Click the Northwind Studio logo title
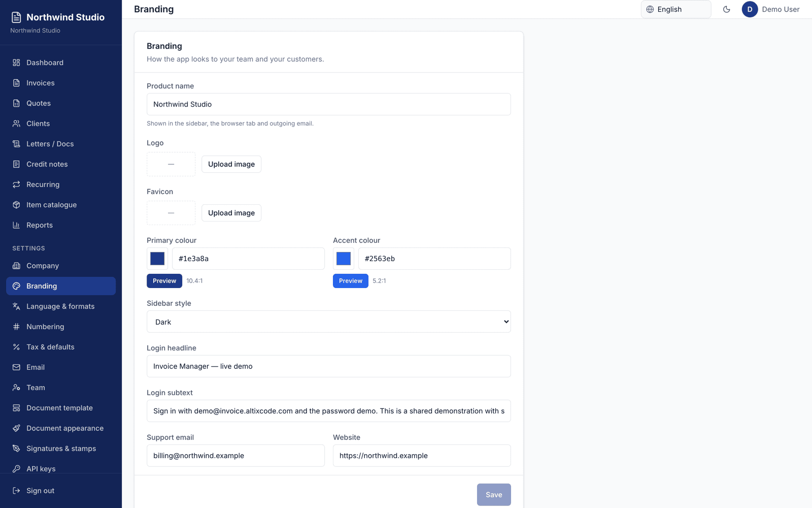 point(65,17)
